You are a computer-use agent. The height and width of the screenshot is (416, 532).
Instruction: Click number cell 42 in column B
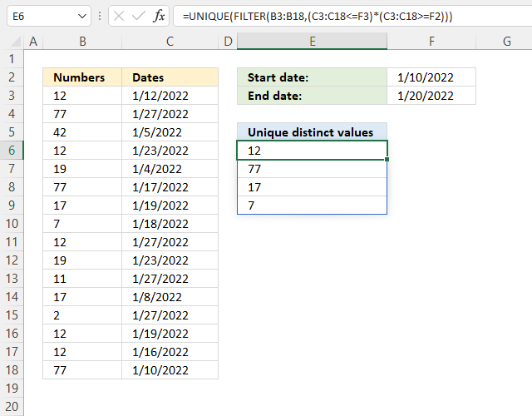point(82,132)
